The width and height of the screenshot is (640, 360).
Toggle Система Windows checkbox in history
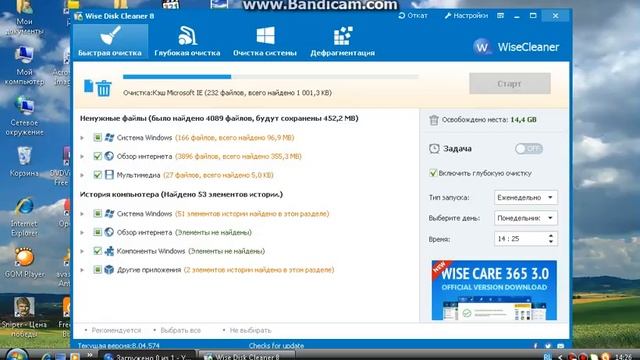tap(97, 213)
